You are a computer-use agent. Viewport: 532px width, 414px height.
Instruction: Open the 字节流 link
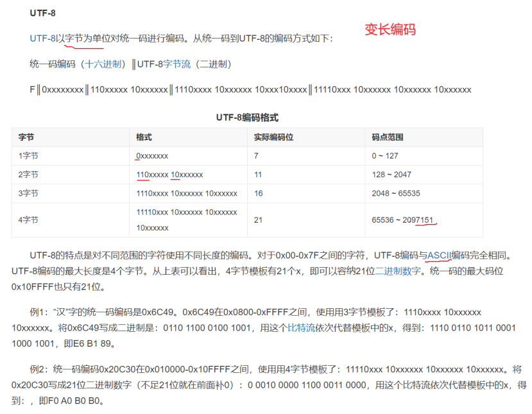[176, 64]
